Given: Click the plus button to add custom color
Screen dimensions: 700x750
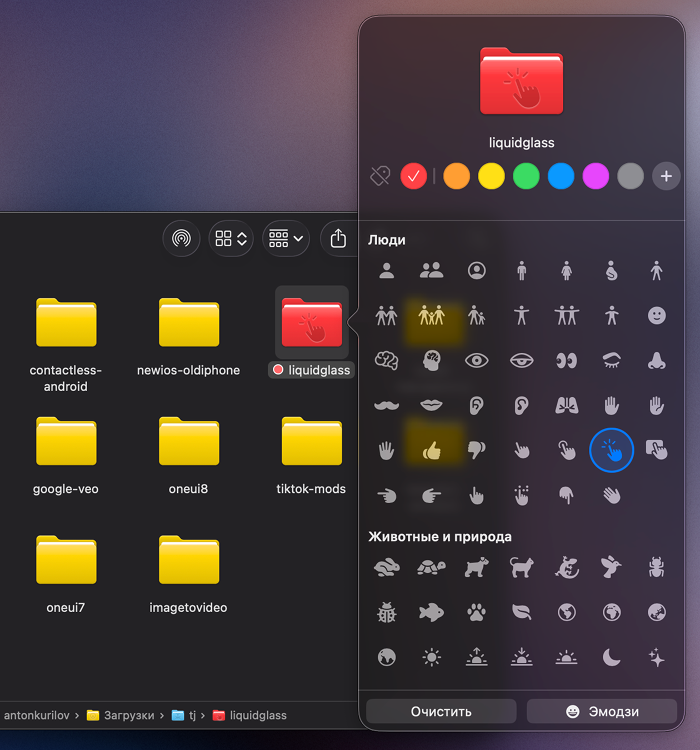Looking at the screenshot, I should pyautogui.click(x=666, y=176).
